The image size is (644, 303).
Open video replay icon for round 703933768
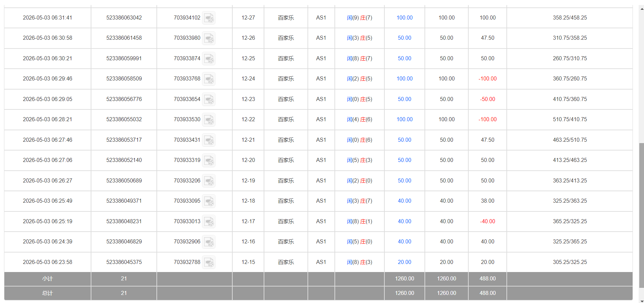[x=209, y=79]
